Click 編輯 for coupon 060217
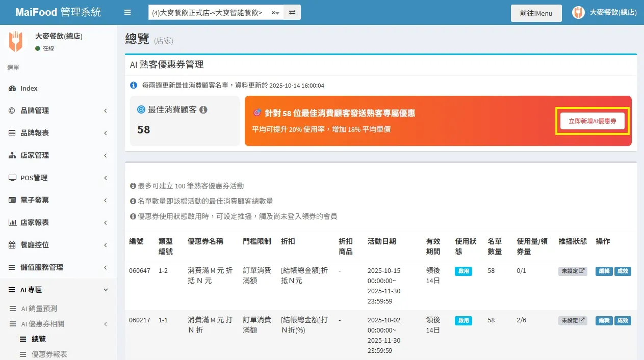Image resolution: width=644 pixels, height=360 pixels. point(604,321)
